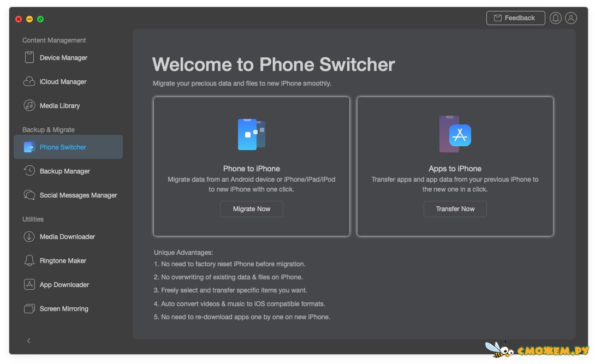Image resolution: width=595 pixels, height=364 pixels.
Task: Click the 'No need to re-download apps' line
Action: pyautogui.click(x=242, y=317)
